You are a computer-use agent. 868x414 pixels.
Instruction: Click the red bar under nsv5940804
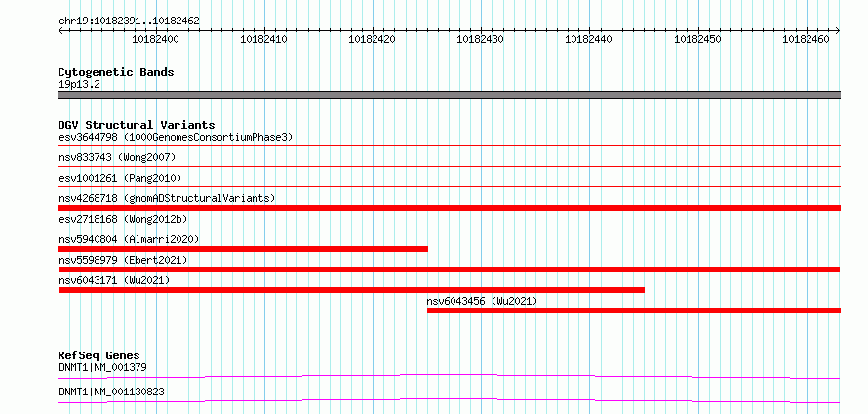coord(243,249)
